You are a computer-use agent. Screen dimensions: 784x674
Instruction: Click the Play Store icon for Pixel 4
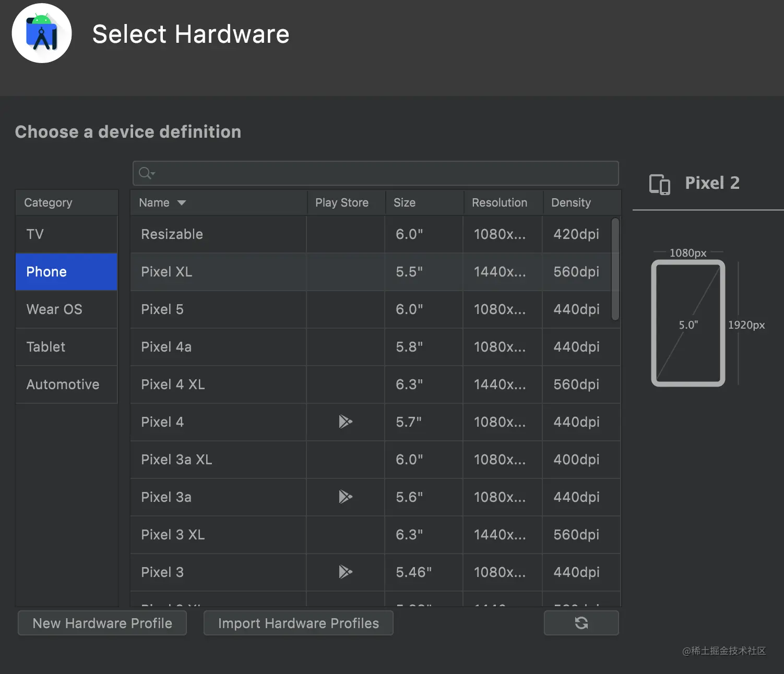coord(345,422)
